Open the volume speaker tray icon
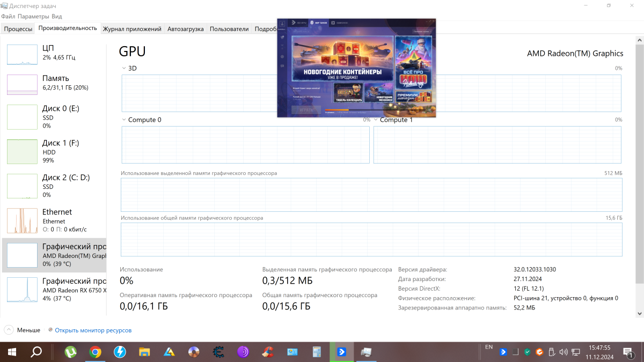This screenshot has height=362, width=644. (563, 352)
